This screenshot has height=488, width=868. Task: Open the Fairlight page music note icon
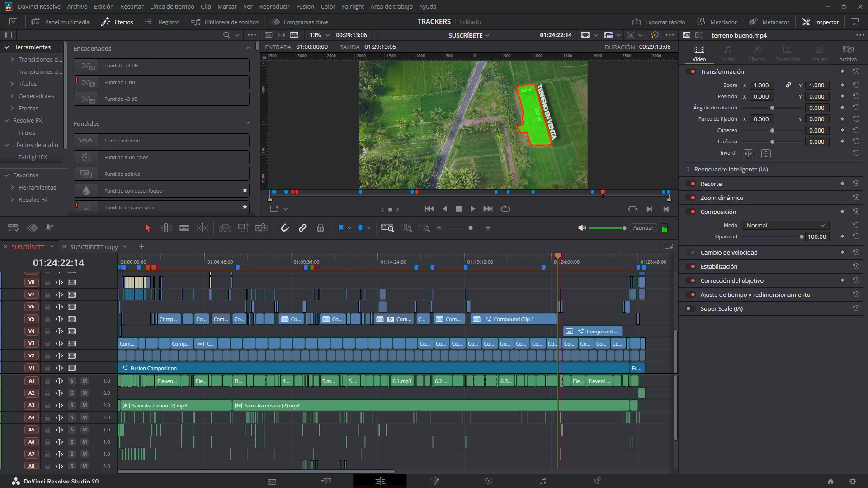[x=543, y=481]
